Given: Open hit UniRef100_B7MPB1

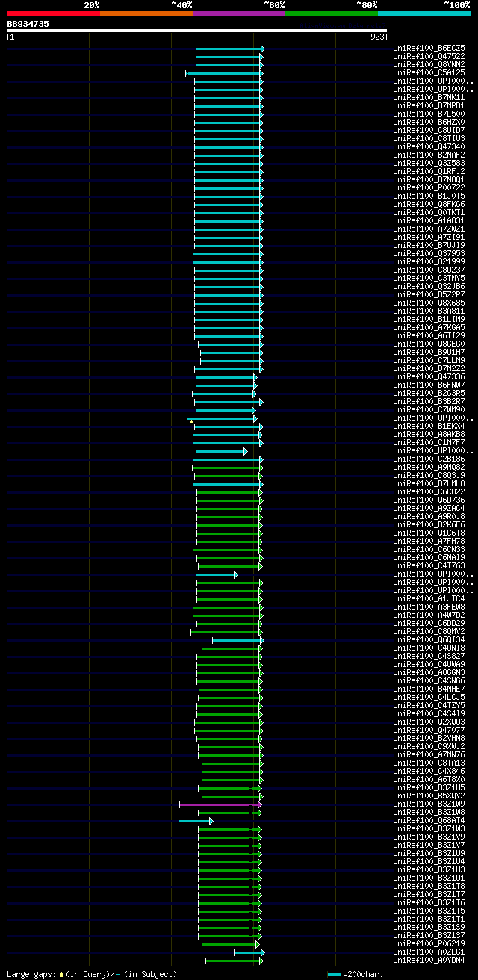Looking at the screenshot, I should tap(430, 105).
